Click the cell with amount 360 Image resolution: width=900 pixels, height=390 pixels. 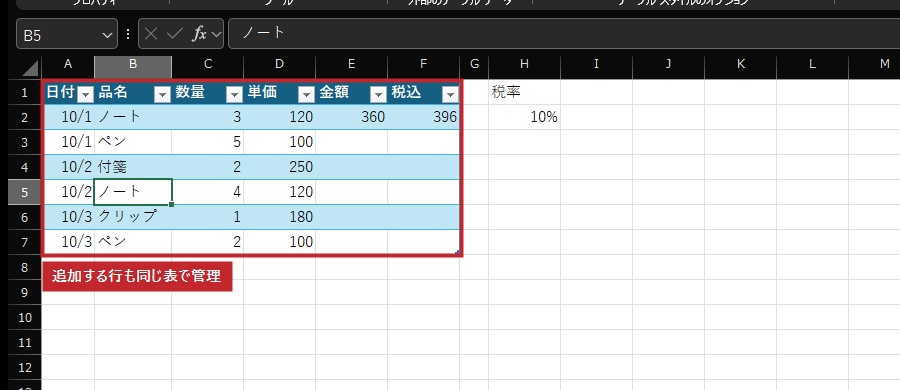pos(351,117)
